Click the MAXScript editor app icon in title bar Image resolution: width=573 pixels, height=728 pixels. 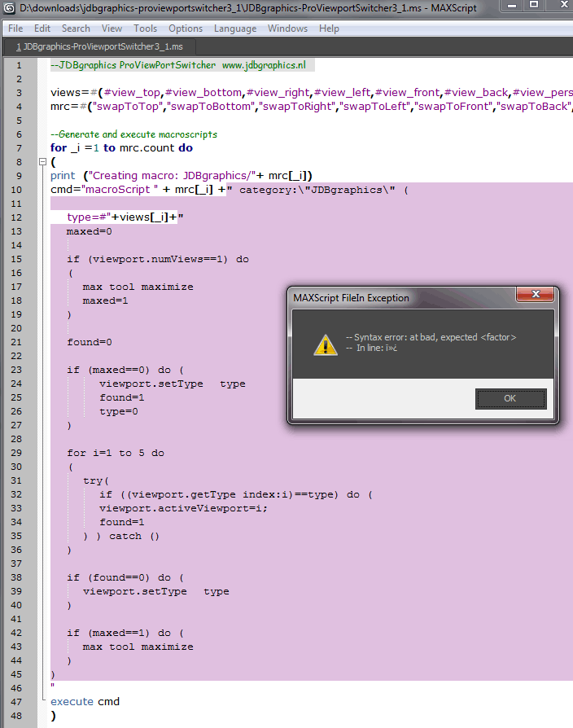pos(9,8)
